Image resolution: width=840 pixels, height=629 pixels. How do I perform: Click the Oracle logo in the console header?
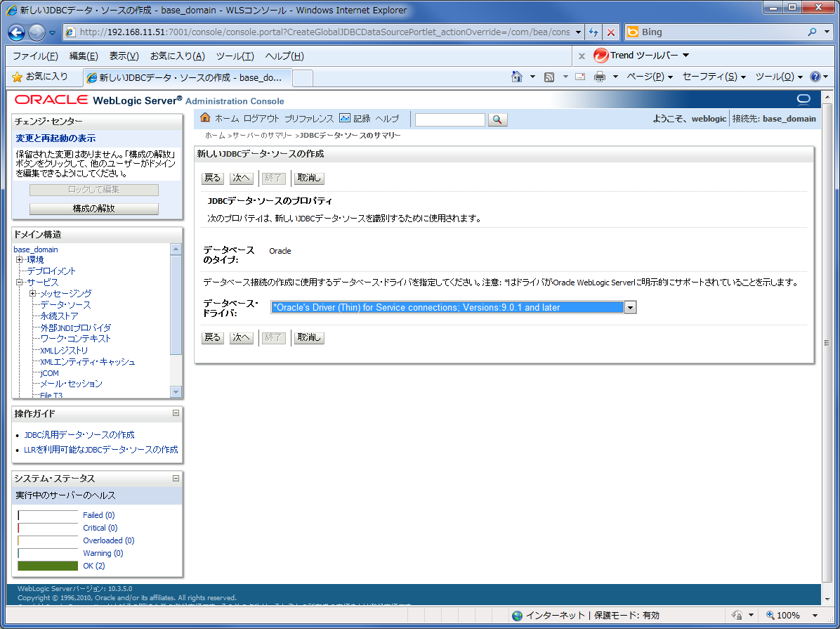pos(51,100)
